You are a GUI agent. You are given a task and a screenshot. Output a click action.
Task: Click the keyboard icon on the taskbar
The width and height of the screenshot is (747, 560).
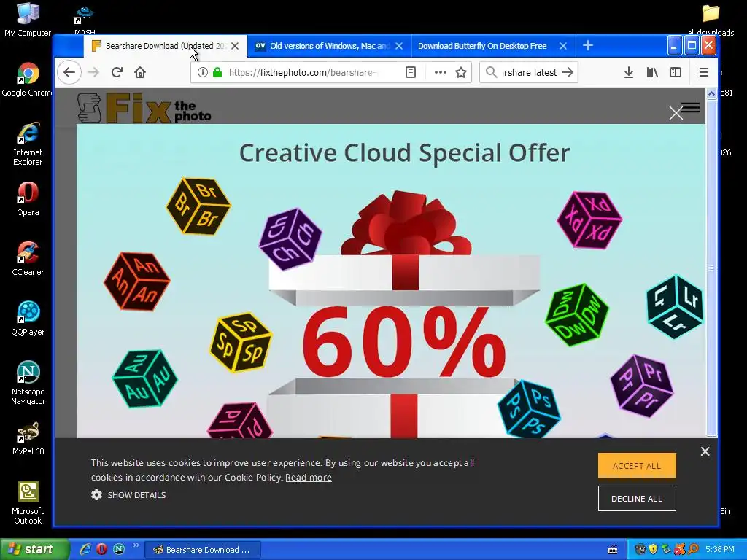[613, 550]
